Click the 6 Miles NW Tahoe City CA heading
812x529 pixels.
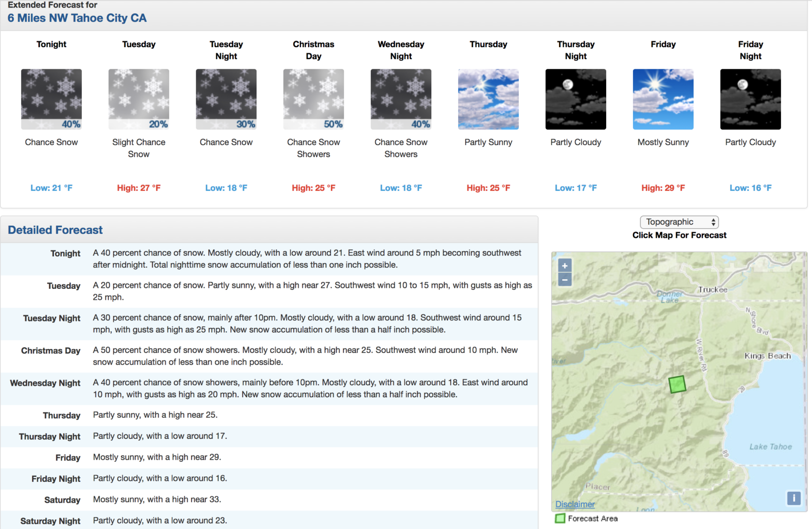coord(77,18)
